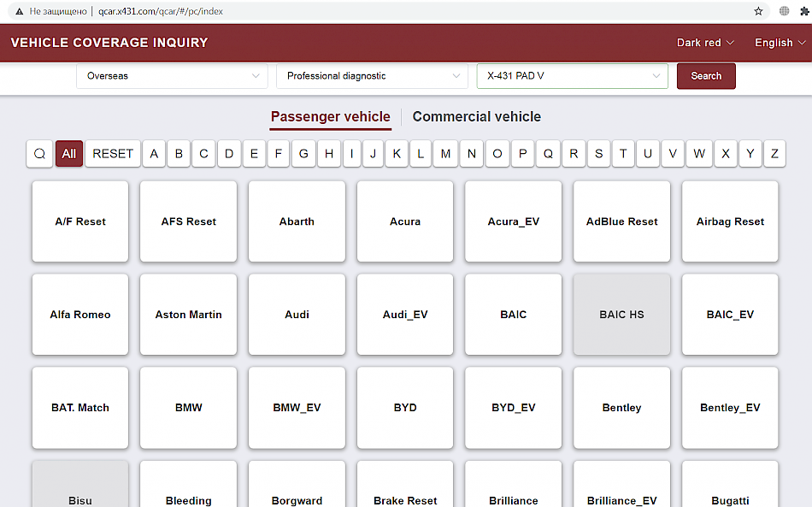The height and width of the screenshot is (507, 812).
Task: Open the Acura_EV card
Action: point(513,221)
